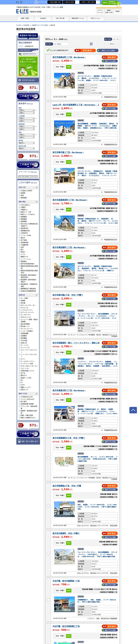138x644 pixels.
Task: Follow breadcrumb link 大阪府でエリアから探す
Action: (x=40, y=25)
